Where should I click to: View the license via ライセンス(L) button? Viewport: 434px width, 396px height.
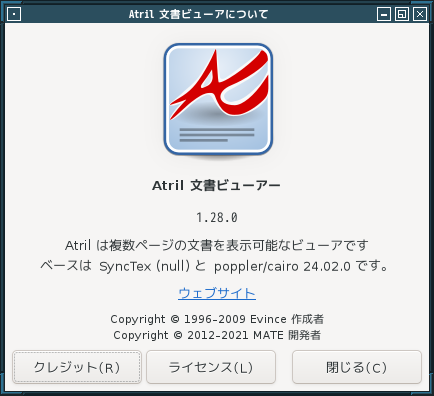(x=211, y=367)
